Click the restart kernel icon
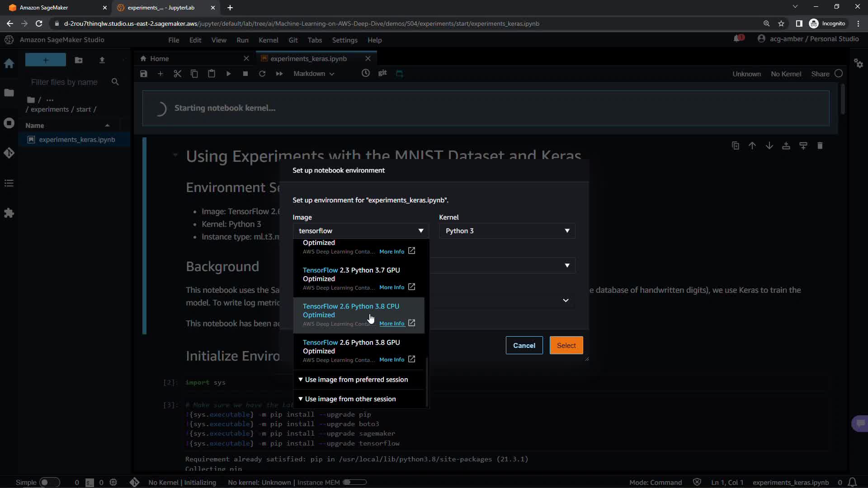Image resolution: width=868 pixels, height=488 pixels. pyautogui.click(x=262, y=74)
